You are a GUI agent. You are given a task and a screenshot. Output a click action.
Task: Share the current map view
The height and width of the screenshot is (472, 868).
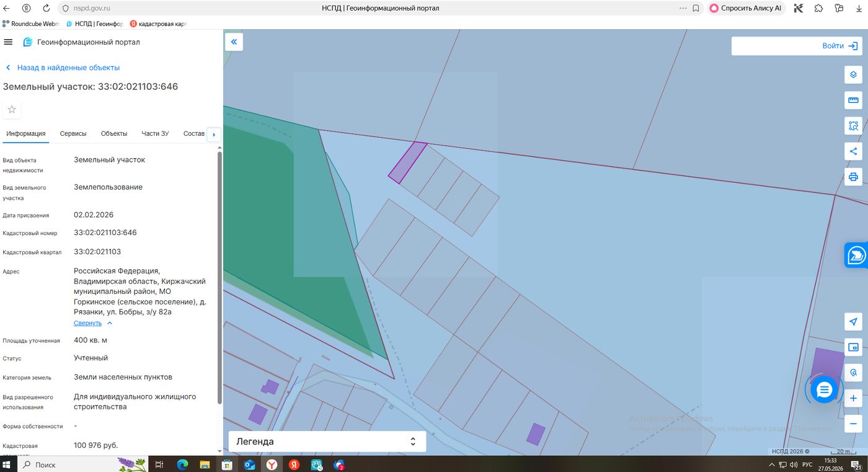point(853,151)
